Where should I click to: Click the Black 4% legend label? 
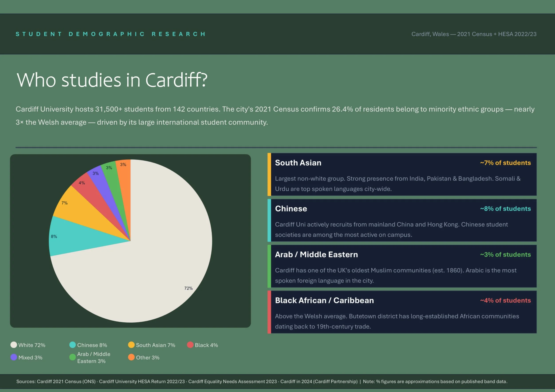pyautogui.click(x=206, y=345)
